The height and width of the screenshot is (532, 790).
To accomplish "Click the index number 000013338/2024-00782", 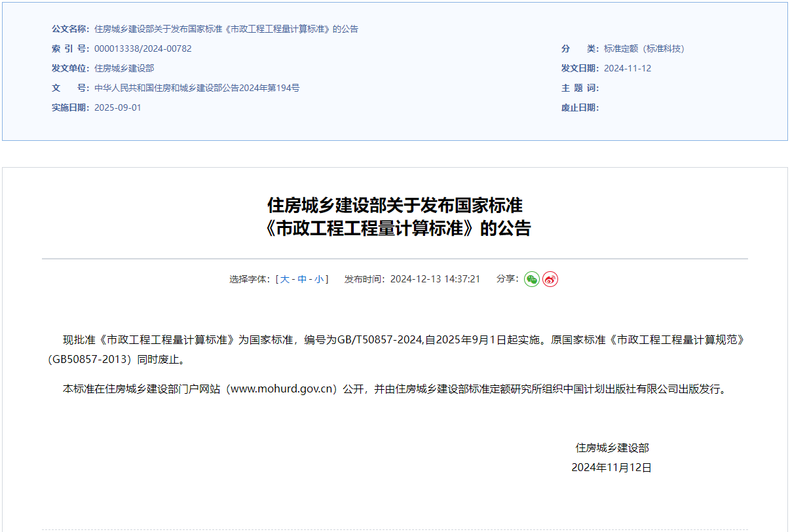I will 143,48.
